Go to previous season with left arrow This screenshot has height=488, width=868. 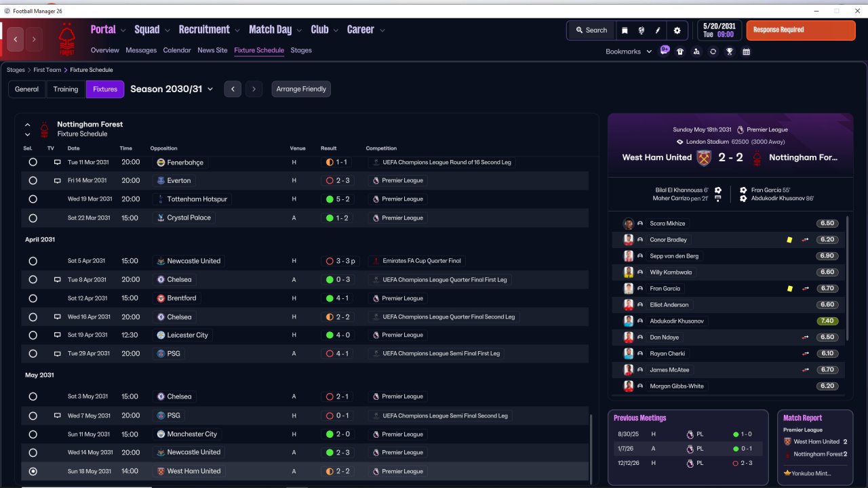tap(233, 89)
